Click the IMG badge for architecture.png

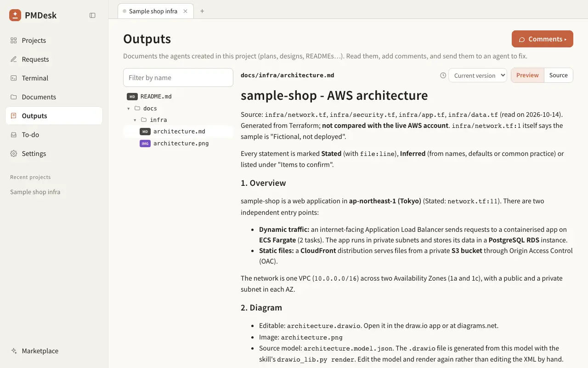tap(145, 144)
